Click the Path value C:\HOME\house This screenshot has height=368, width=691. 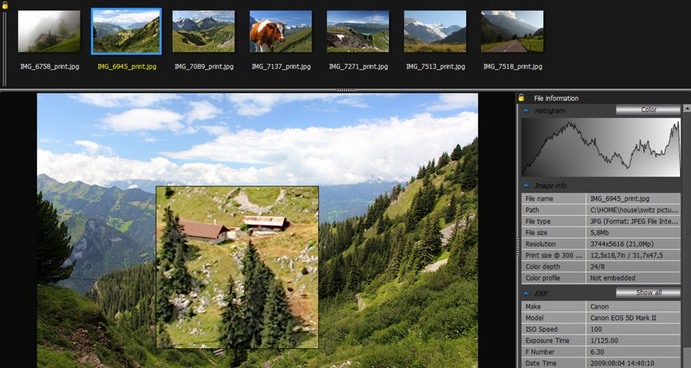point(633,210)
